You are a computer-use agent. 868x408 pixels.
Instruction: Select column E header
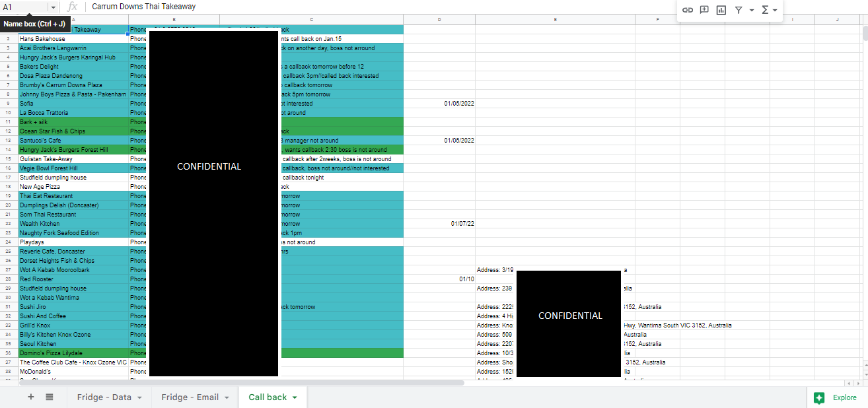pos(556,20)
